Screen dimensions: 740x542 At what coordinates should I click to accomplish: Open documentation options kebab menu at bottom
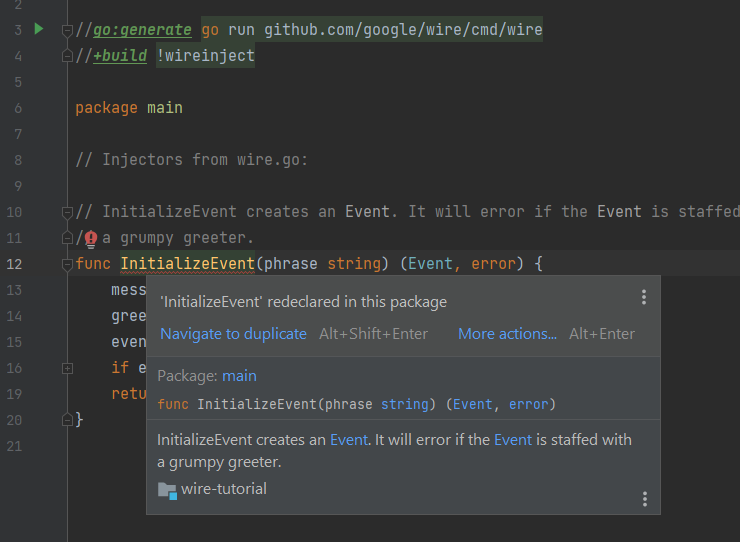tap(645, 499)
